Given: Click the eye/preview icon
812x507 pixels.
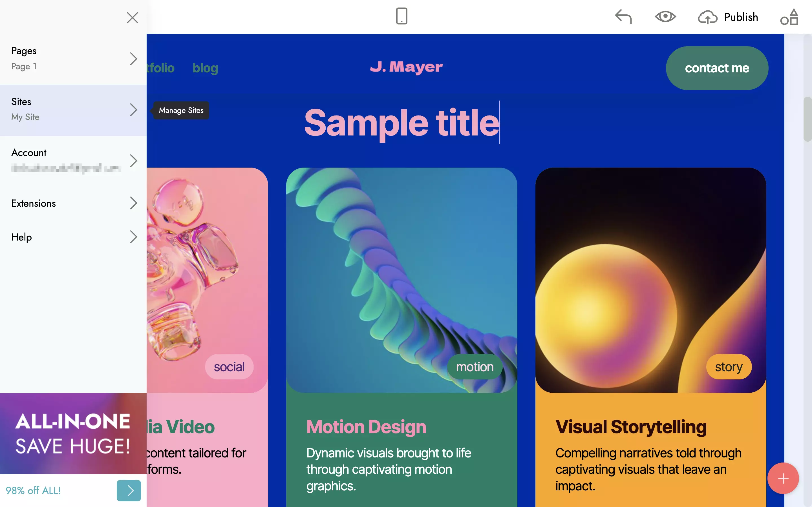Looking at the screenshot, I should [x=665, y=16].
